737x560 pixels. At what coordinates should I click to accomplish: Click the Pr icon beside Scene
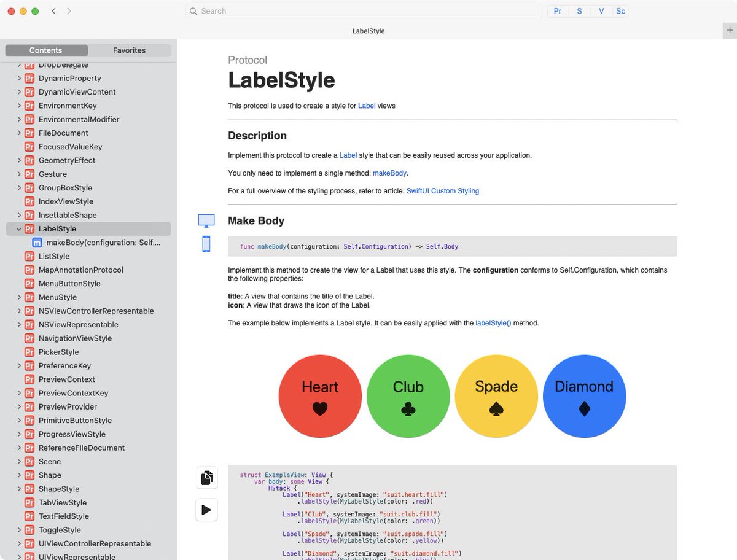click(x=29, y=462)
